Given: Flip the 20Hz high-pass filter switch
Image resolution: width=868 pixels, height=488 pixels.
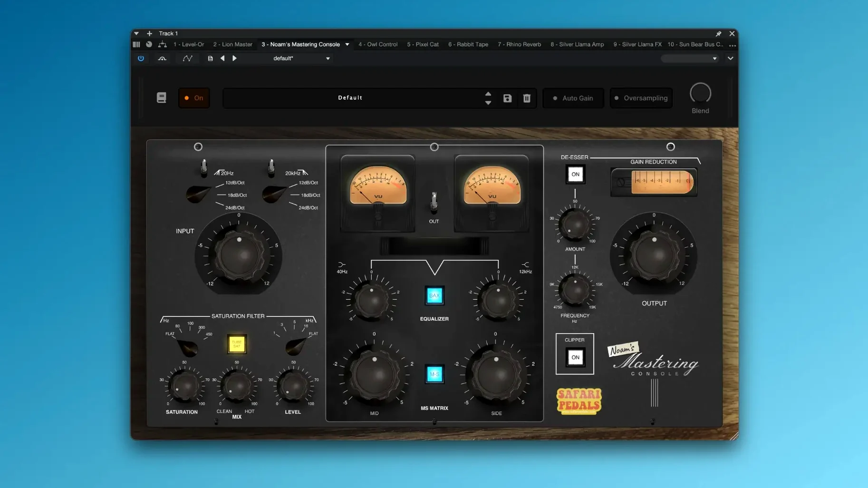Looking at the screenshot, I should 204,168.
